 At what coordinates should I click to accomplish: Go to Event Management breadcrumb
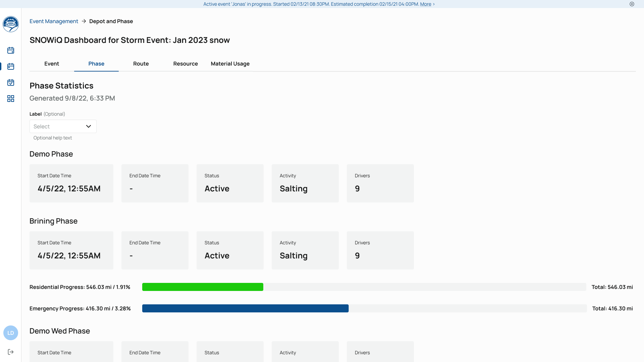[x=54, y=21]
